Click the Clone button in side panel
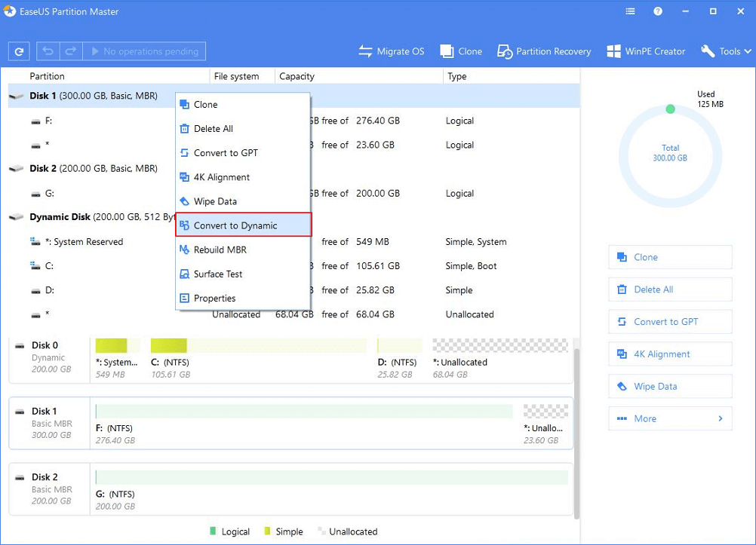756x545 pixels. [670, 257]
